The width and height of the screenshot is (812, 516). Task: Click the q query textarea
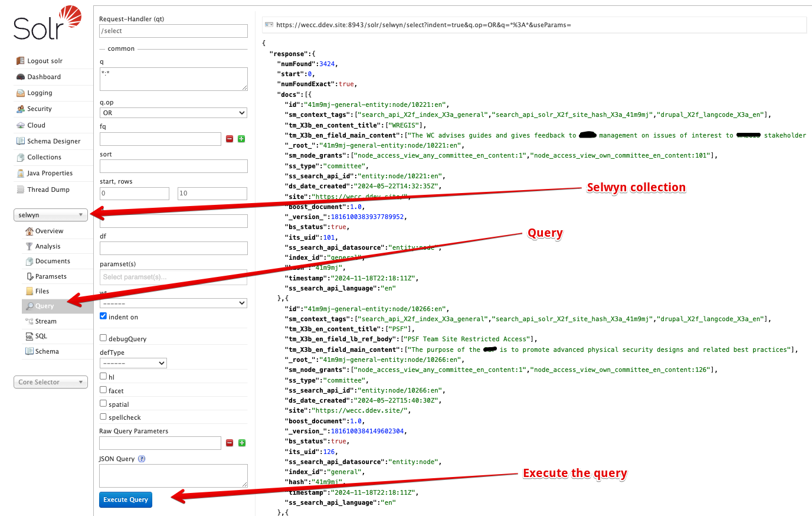click(173, 79)
